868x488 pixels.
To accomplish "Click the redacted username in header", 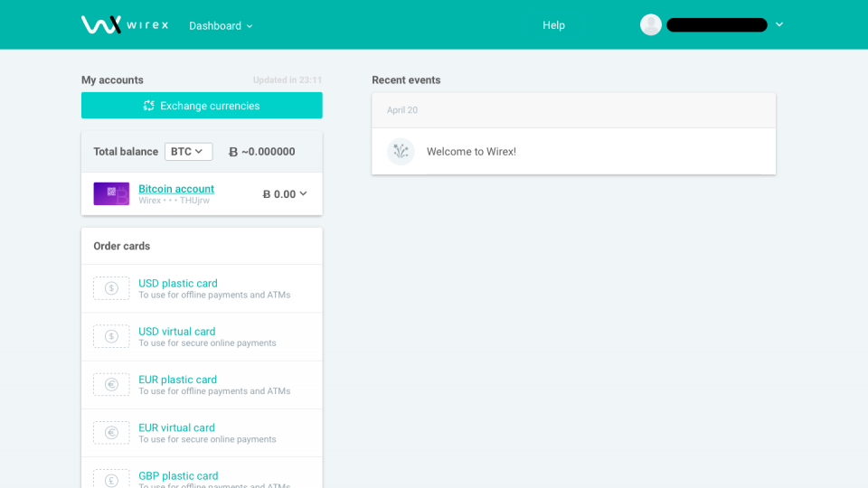I will 717,25.
